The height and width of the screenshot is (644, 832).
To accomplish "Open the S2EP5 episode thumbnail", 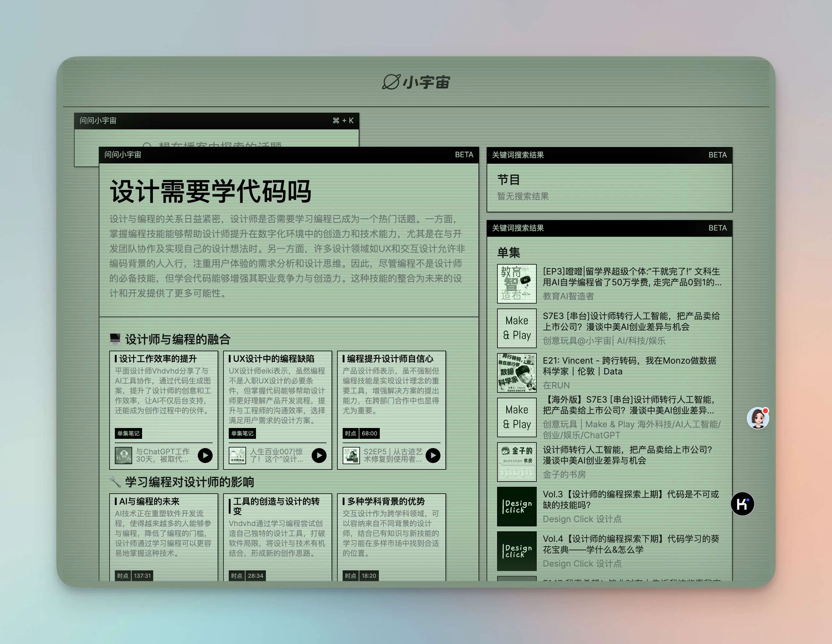I will point(351,455).
